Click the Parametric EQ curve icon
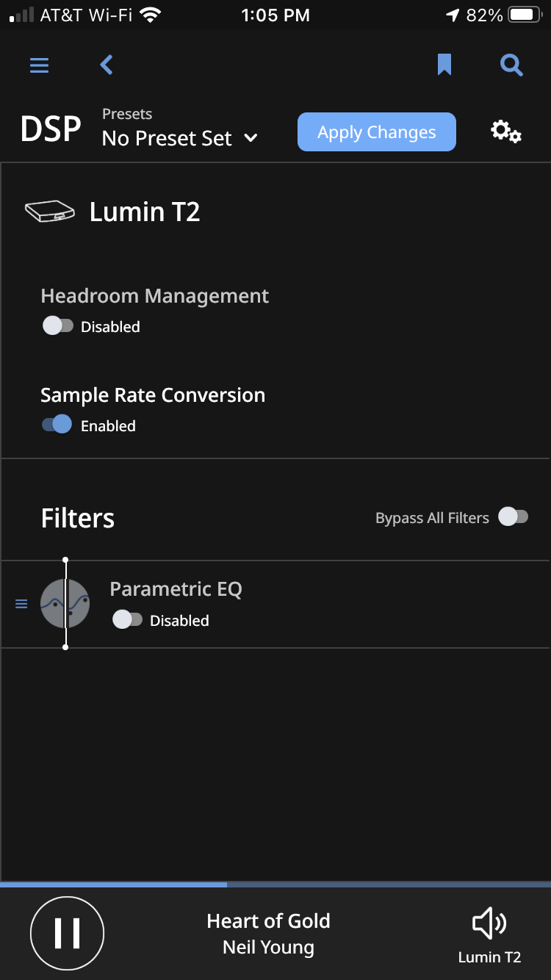Screen dimensions: 551x980 coord(65,603)
